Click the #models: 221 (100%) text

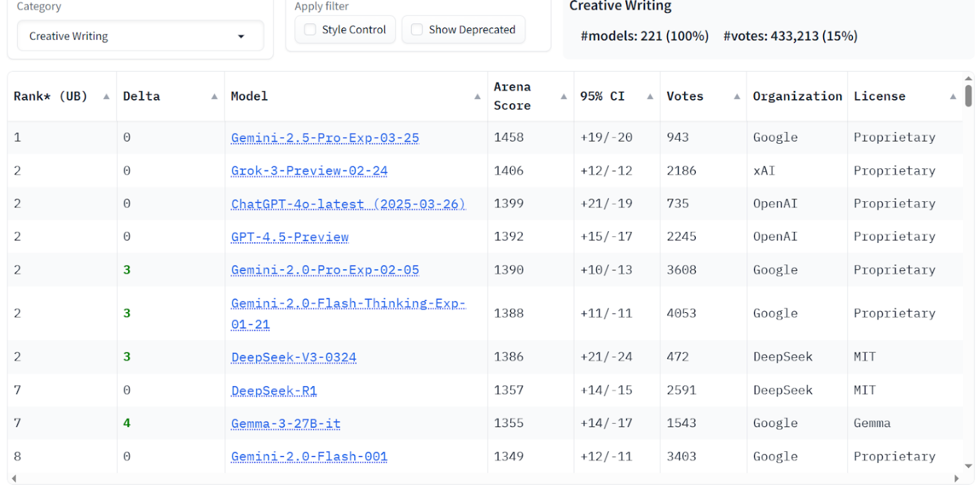tap(644, 36)
